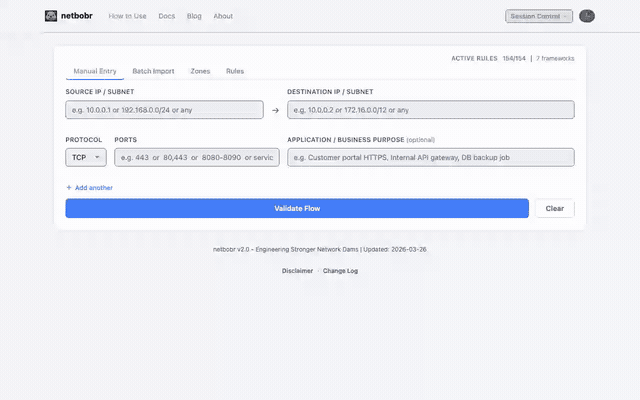Expand the Session Control dropdown
The image size is (640, 400).
click(539, 16)
